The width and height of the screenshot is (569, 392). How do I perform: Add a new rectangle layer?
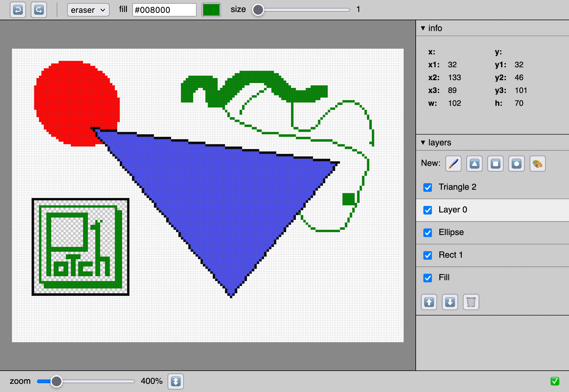495,164
